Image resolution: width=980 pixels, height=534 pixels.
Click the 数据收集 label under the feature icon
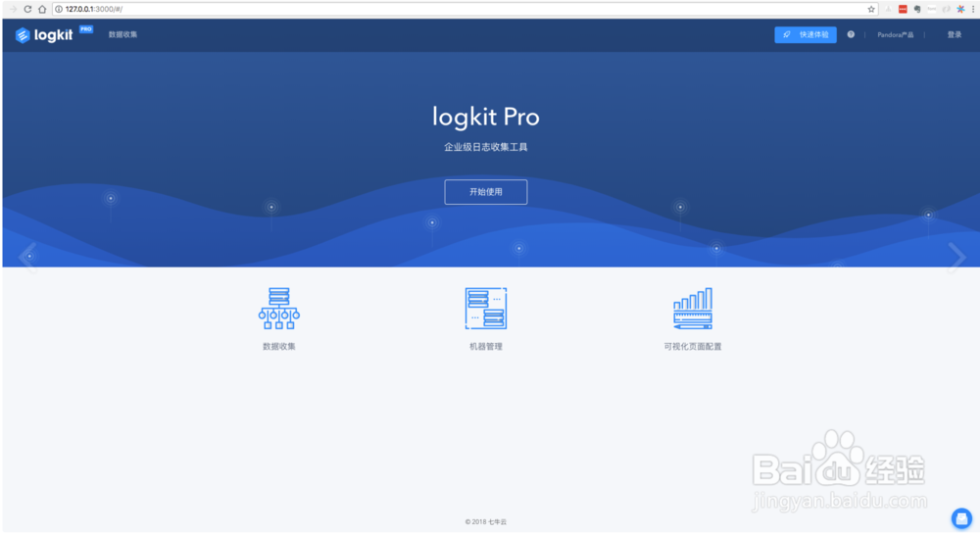[278, 347]
